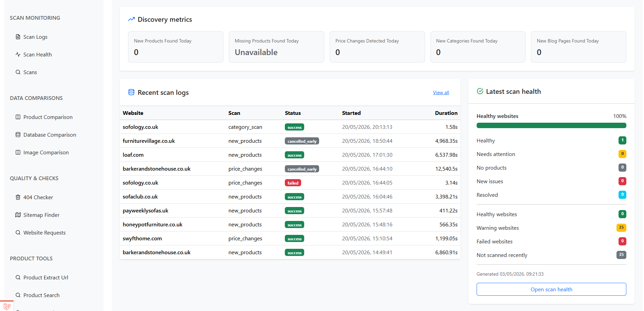This screenshot has height=311, width=644.
Task: Click cancelled_early badge in furniturevillage.co.uk row
Action: pyautogui.click(x=302, y=141)
